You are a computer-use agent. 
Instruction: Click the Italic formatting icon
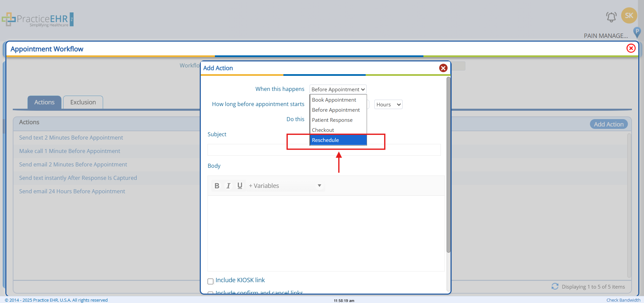228,186
